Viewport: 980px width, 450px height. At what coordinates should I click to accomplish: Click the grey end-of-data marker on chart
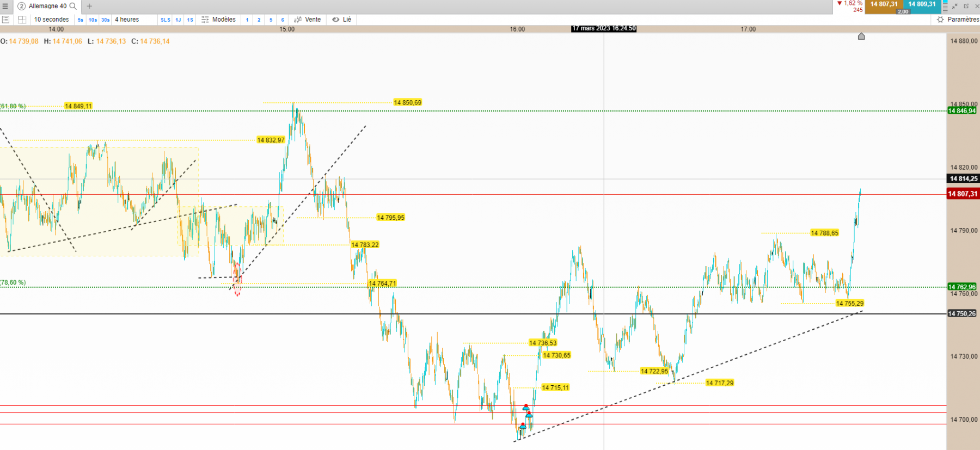pyautogui.click(x=861, y=36)
